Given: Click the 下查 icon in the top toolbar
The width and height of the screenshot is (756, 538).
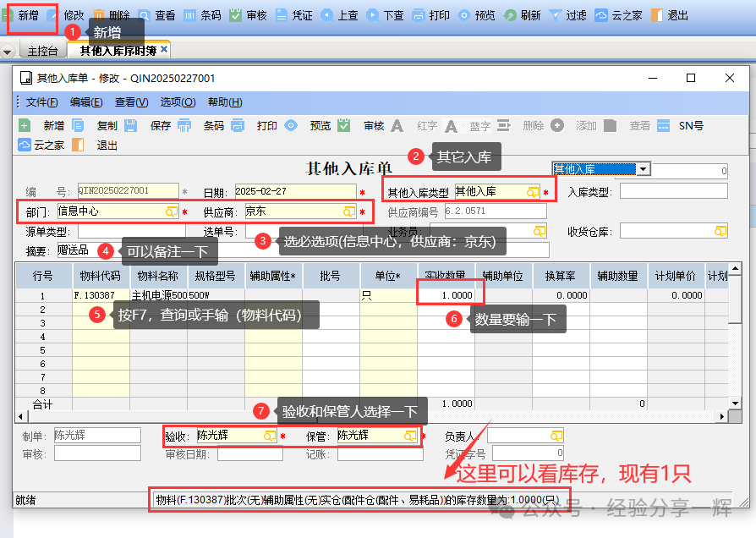Looking at the screenshot, I should pos(372,15).
